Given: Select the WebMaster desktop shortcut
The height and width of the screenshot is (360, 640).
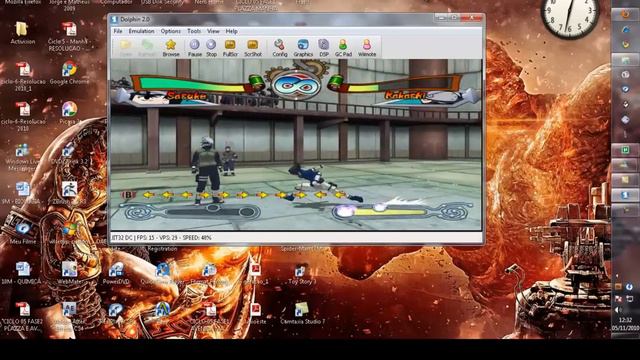Looking at the screenshot, I should pos(69,273).
